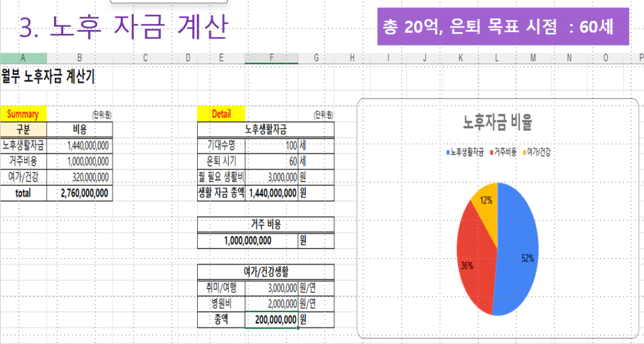Select the '은퇴 시기' label cell
The width and height of the screenshot is (644, 344).
coord(221,161)
